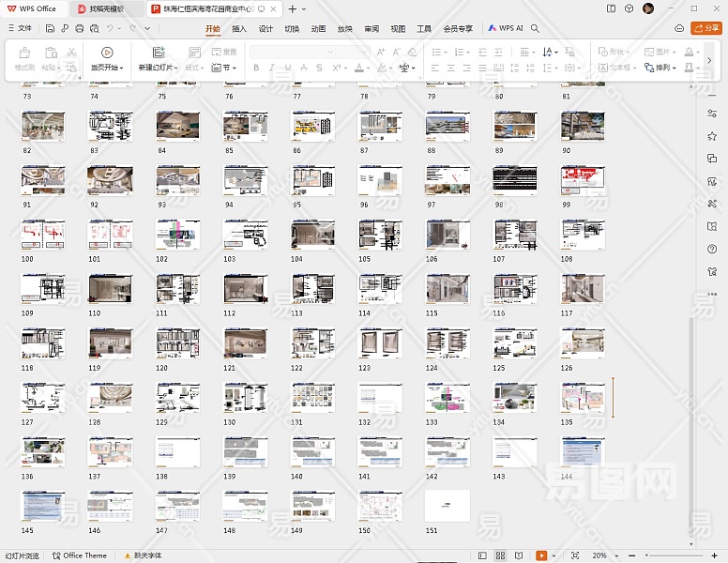Image resolution: width=728 pixels, height=563 pixels.
Task: Click the star icon in right sidebar
Action: click(713, 136)
